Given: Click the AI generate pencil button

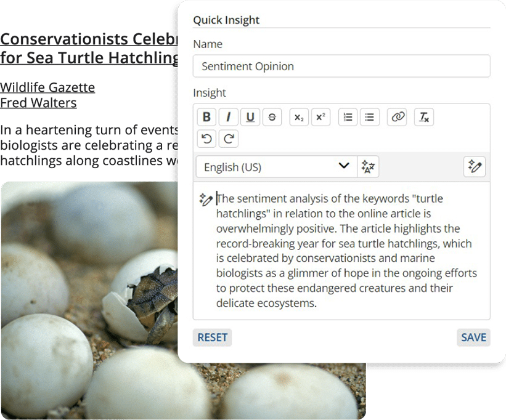Looking at the screenshot, I should point(475,167).
